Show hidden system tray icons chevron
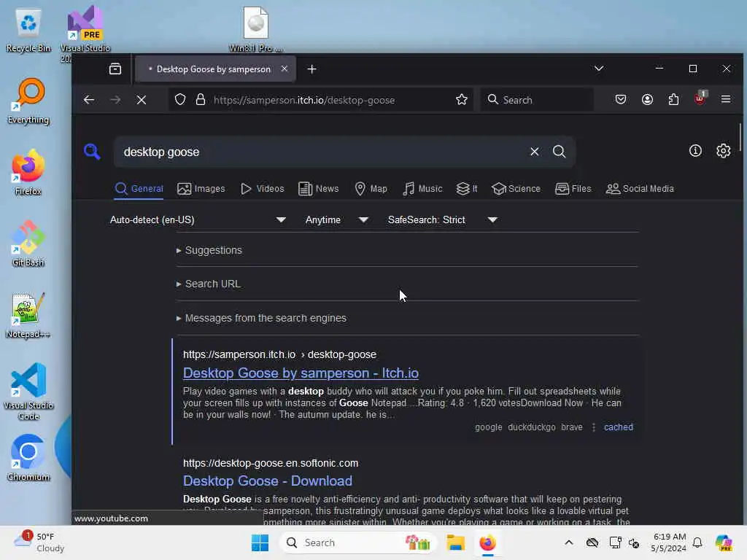Viewport: 747px width, 560px height. pos(569,542)
